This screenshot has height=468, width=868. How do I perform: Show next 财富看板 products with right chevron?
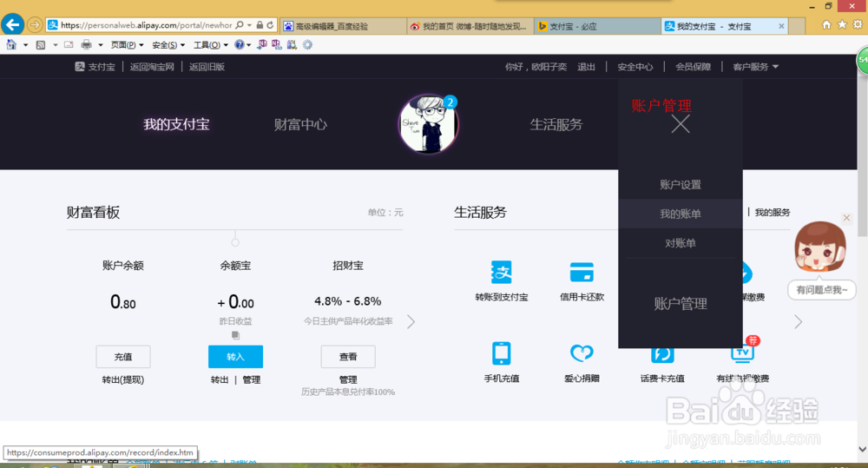pyautogui.click(x=411, y=322)
